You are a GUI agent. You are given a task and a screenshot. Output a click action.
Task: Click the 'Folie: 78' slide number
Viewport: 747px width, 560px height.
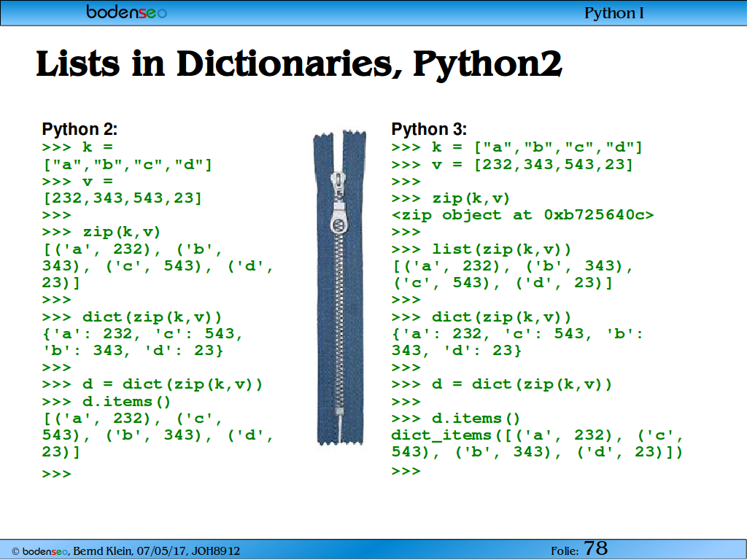point(580,548)
